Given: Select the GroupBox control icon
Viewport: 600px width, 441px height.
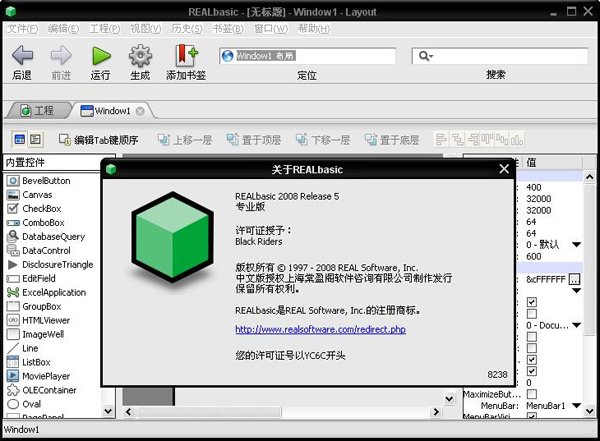Looking at the screenshot, I should [x=13, y=306].
